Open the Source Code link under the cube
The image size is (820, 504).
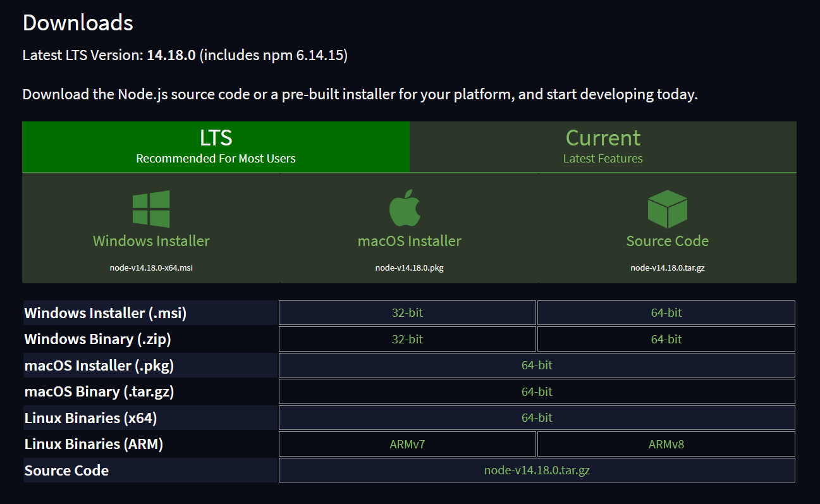[x=667, y=241]
